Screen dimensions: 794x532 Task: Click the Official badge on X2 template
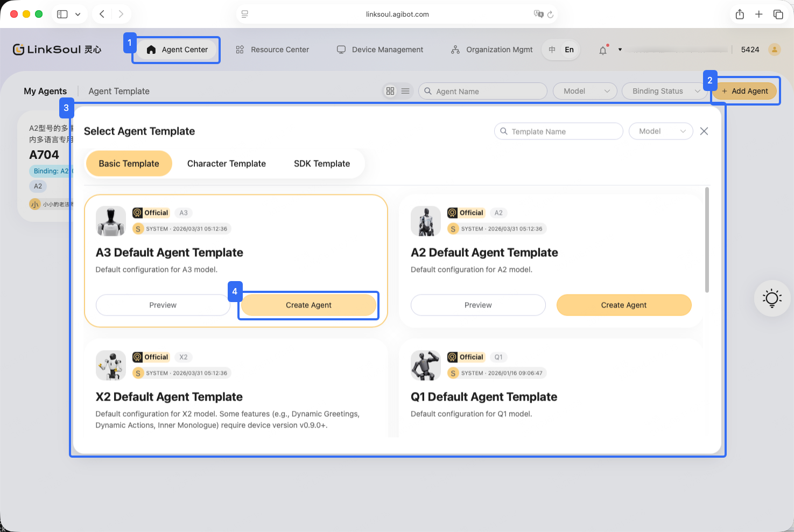pos(151,357)
